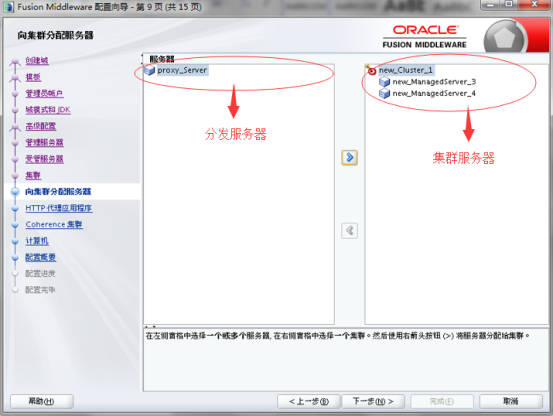
Task: Click the 下一步(N) button
Action: [373, 401]
